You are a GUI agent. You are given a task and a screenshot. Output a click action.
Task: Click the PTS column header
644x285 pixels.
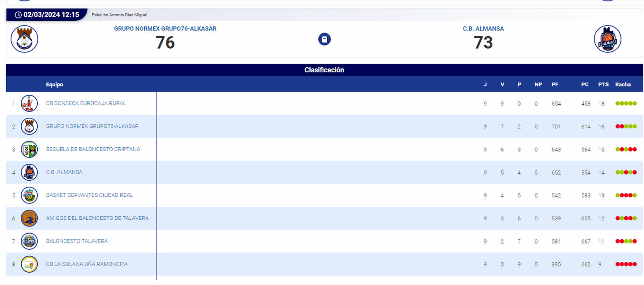tap(603, 85)
